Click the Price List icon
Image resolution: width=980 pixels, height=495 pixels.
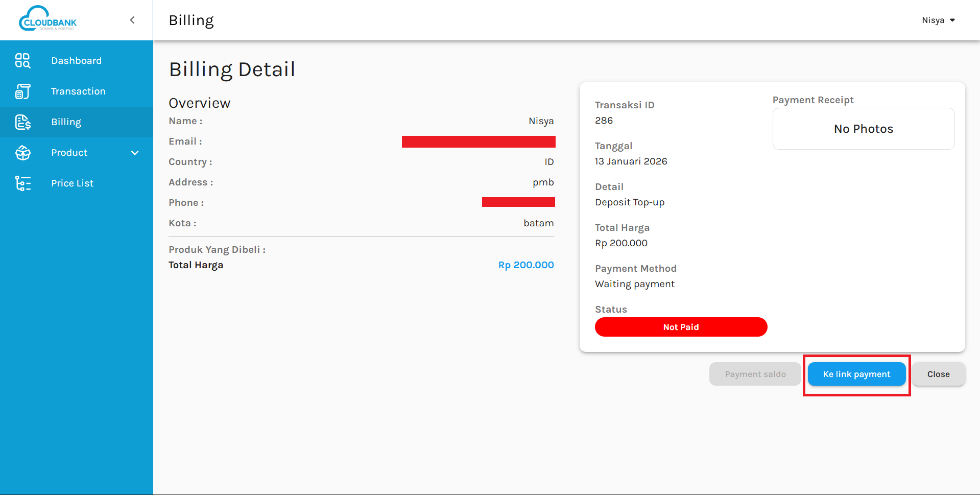point(22,183)
